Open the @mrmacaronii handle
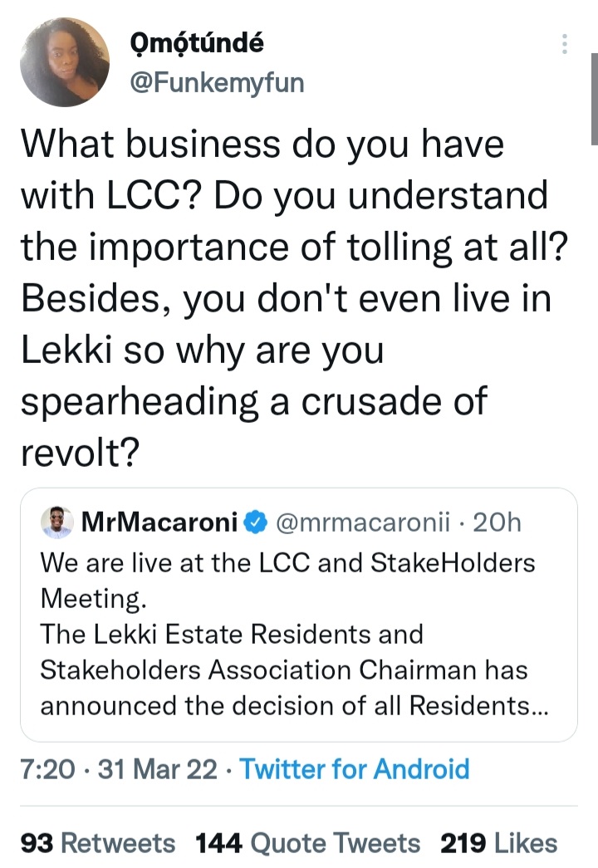Screen dimensions: 598x868 (361, 522)
